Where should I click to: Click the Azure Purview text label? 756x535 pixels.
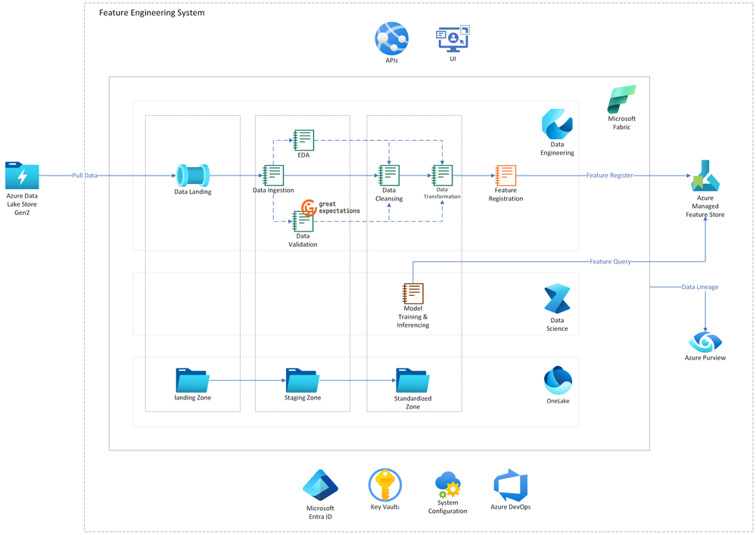pyautogui.click(x=705, y=358)
